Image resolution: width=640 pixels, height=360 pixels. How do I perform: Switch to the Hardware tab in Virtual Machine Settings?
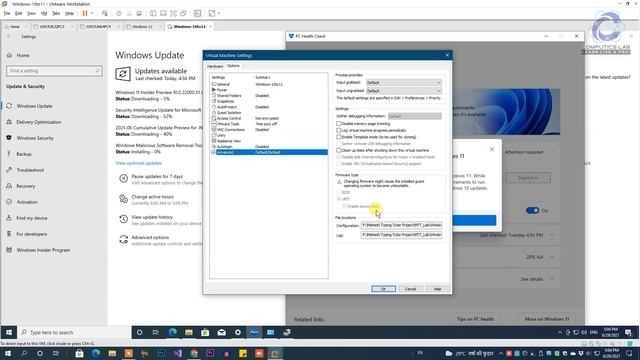(215, 66)
